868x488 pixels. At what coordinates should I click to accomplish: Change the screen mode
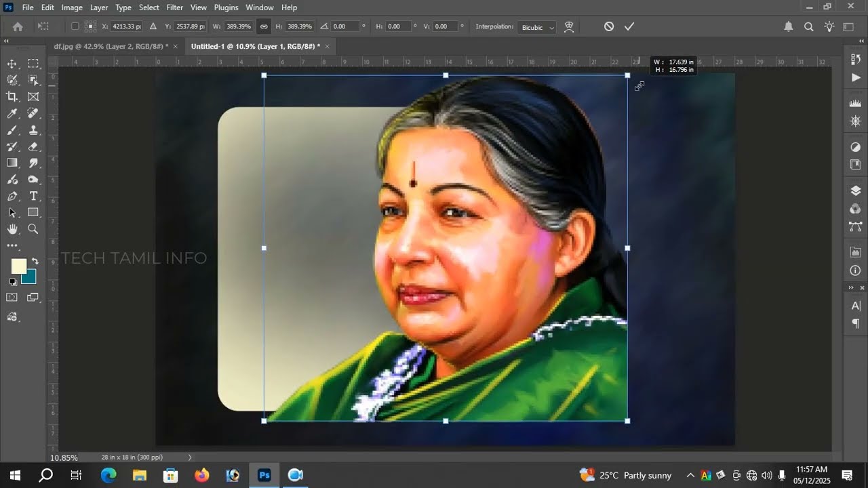33,298
